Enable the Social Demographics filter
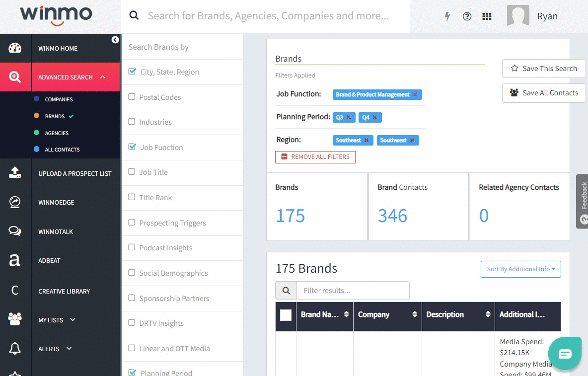The image size is (588, 376). click(132, 273)
